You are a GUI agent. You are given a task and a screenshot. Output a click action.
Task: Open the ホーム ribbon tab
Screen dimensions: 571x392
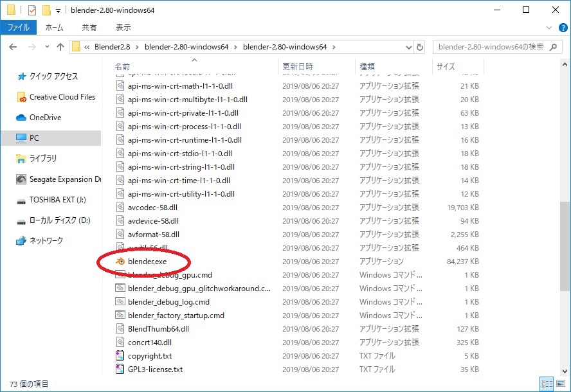click(54, 27)
